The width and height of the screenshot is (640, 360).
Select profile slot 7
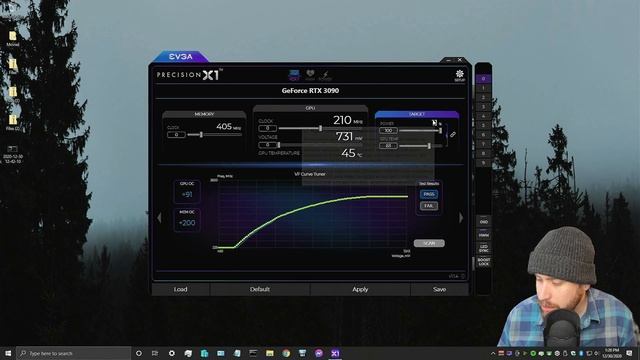click(483, 144)
